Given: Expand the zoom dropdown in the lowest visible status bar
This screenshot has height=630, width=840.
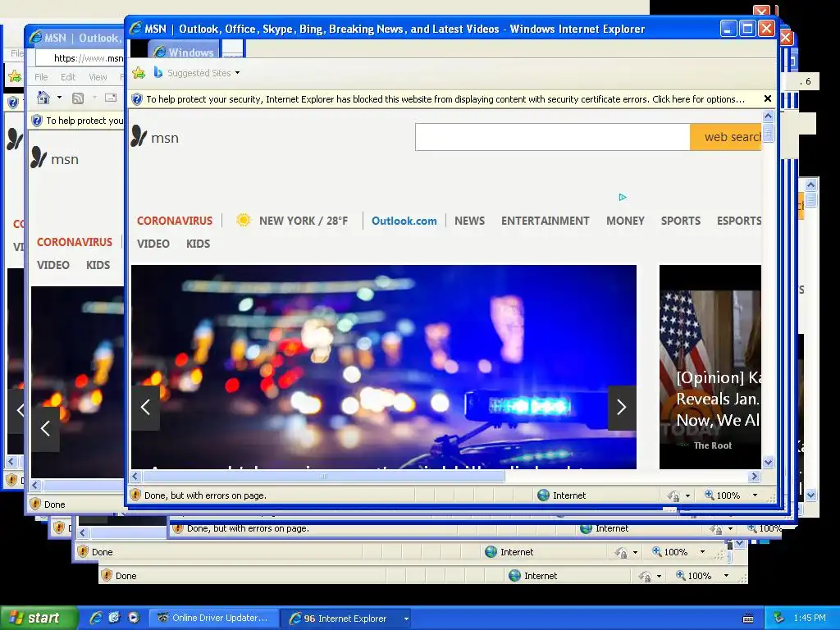Looking at the screenshot, I should pyautogui.click(x=726, y=575).
